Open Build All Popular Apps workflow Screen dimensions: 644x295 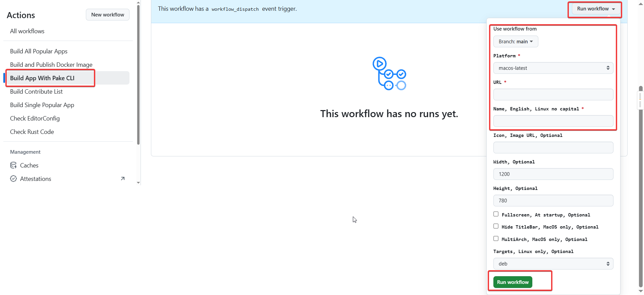(39, 51)
